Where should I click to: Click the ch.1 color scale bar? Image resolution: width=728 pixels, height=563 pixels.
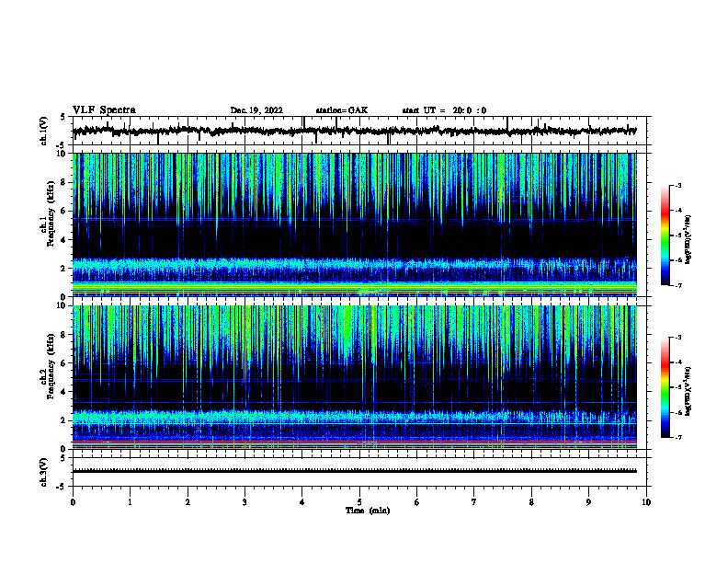(665, 236)
